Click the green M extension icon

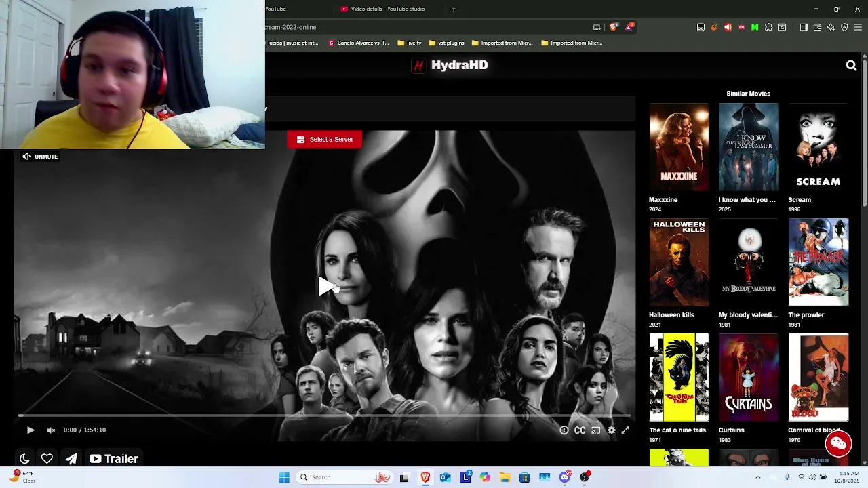pos(755,27)
